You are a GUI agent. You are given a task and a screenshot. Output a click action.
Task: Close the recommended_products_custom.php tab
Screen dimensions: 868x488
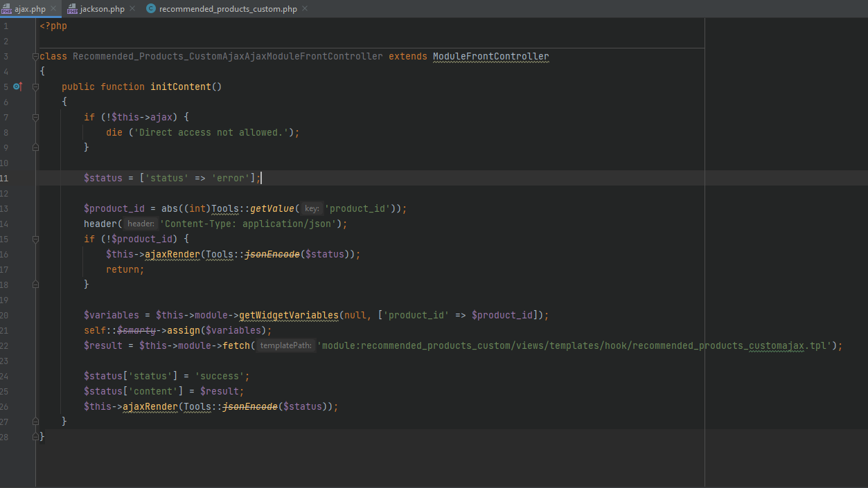point(305,9)
